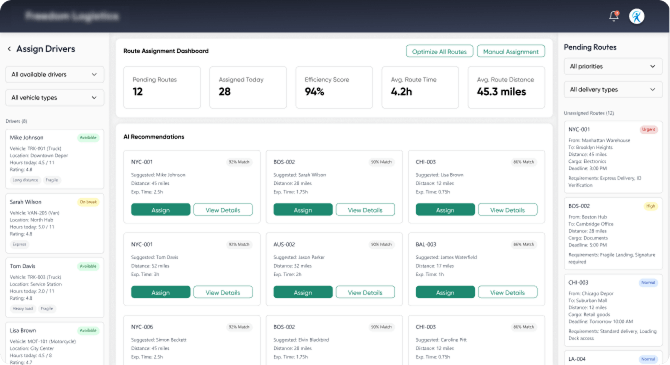670x365 pixels.
Task: Click On break badge for Sarah Wilson
Action: click(88, 202)
